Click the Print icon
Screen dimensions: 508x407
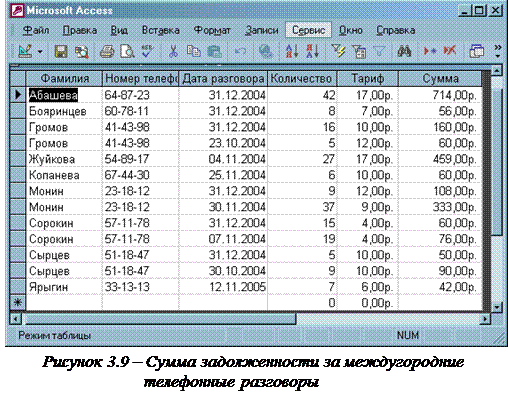[x=107, y=52]
